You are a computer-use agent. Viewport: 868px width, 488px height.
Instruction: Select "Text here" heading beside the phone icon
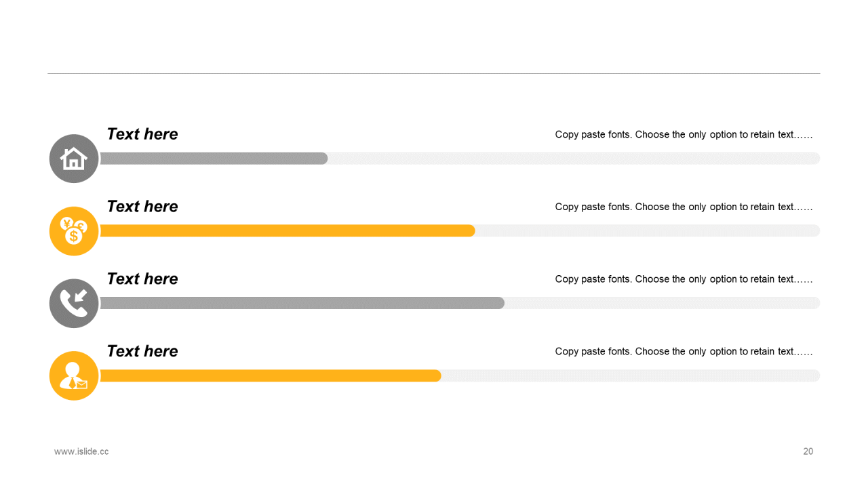tap(142, 279)
